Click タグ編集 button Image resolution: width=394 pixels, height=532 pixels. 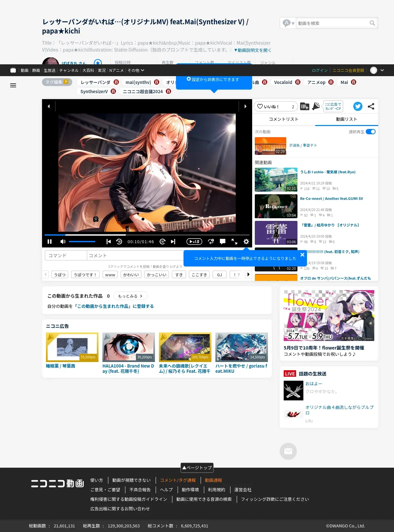pos(57,82)
